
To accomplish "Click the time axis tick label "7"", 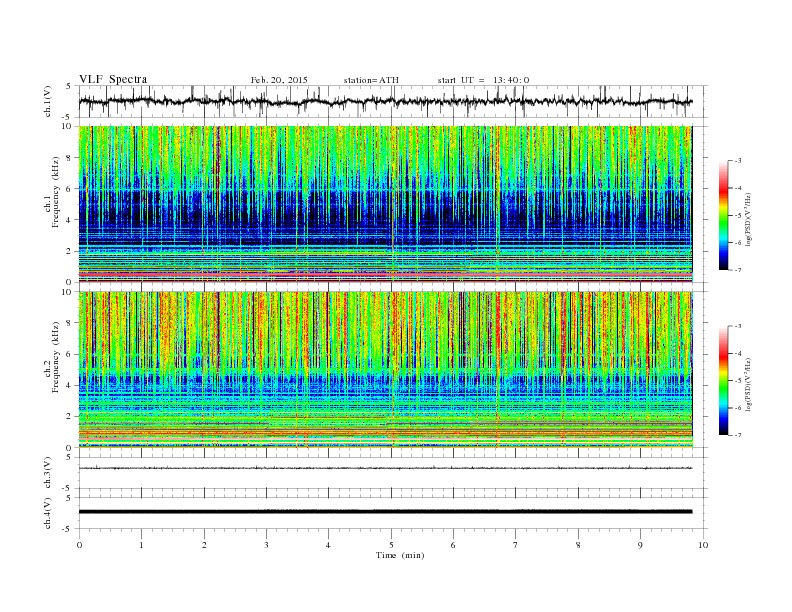I will (x=516, y=545).
